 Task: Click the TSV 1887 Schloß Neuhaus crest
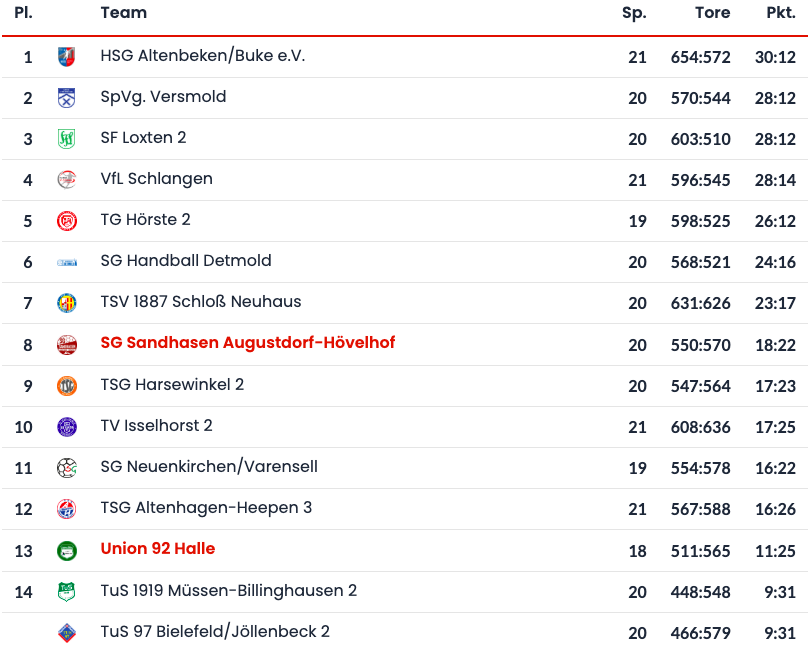coord(67,303)
